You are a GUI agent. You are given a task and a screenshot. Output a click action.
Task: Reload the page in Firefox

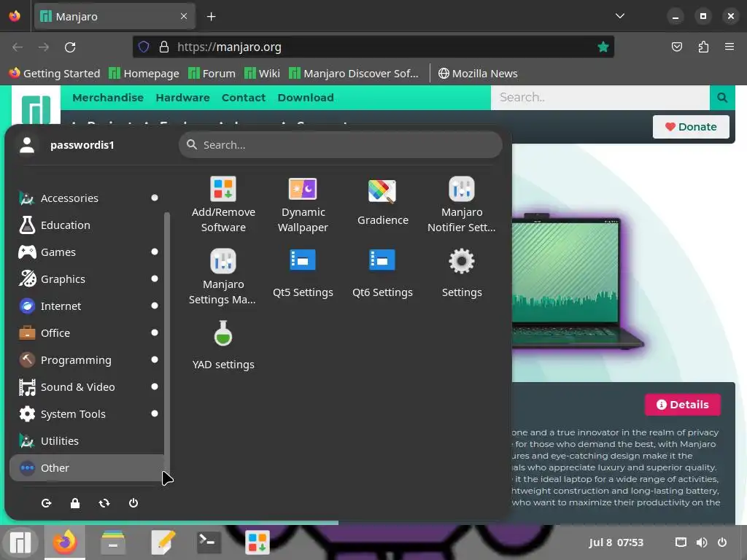(70, 47)
